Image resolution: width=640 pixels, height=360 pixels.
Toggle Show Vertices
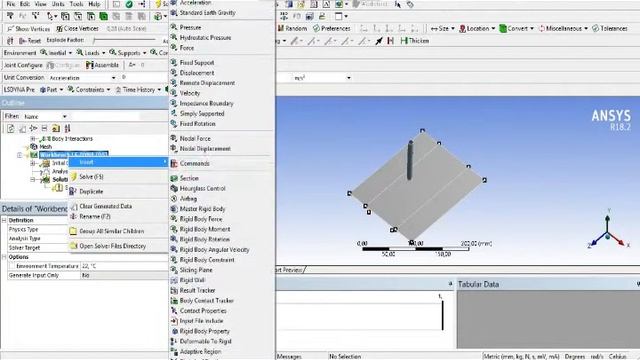pos(28,29)
